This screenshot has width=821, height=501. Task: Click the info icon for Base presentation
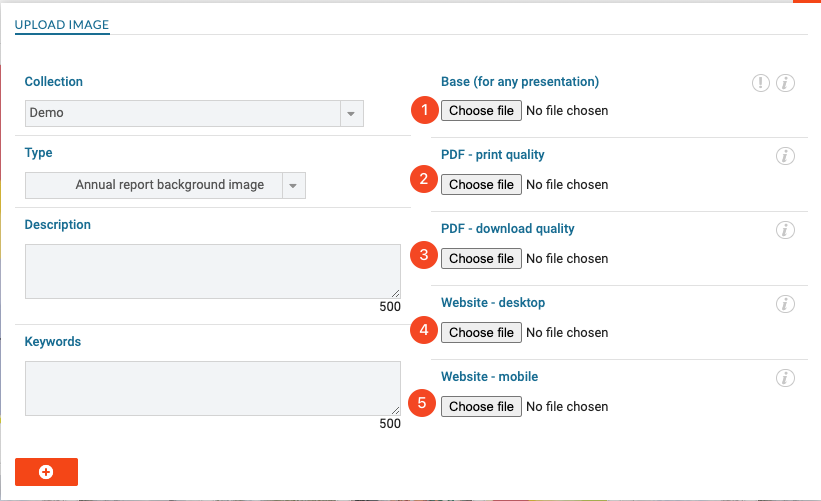pos(785,83)
